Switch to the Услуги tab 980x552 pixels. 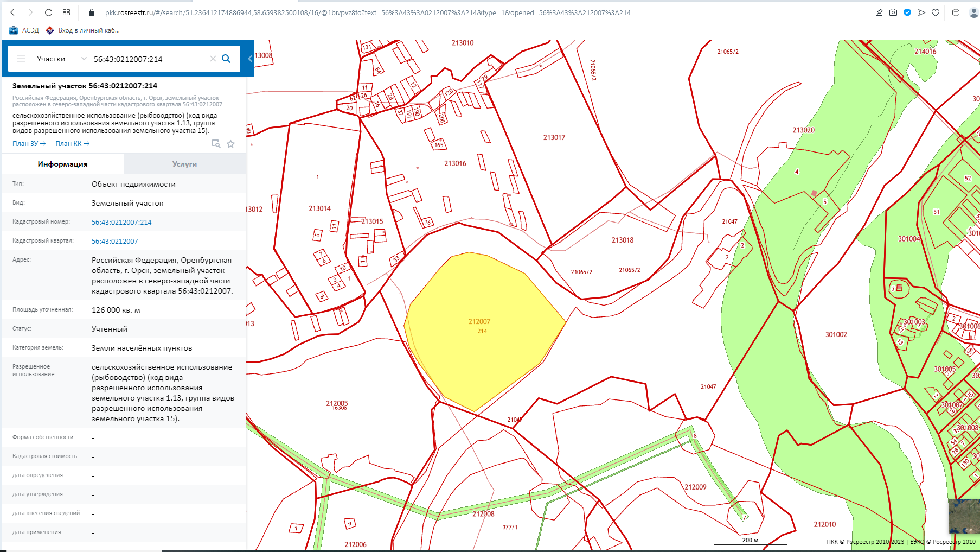click(184, 164)
